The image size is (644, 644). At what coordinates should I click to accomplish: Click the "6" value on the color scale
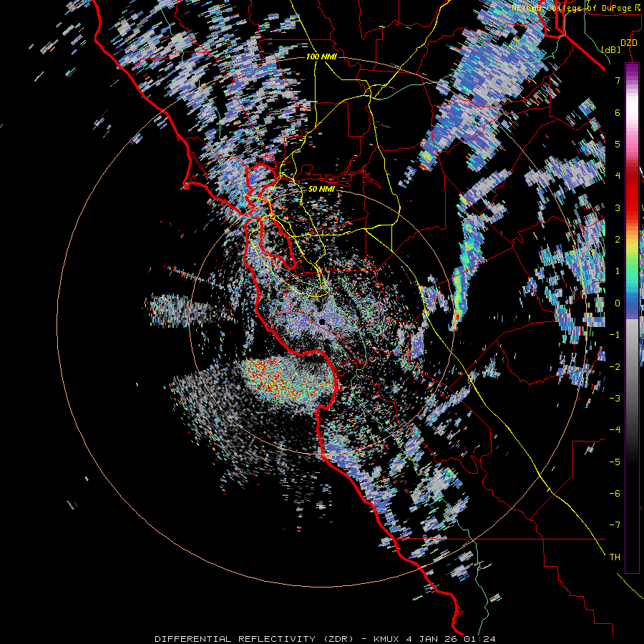coord(618,112)
